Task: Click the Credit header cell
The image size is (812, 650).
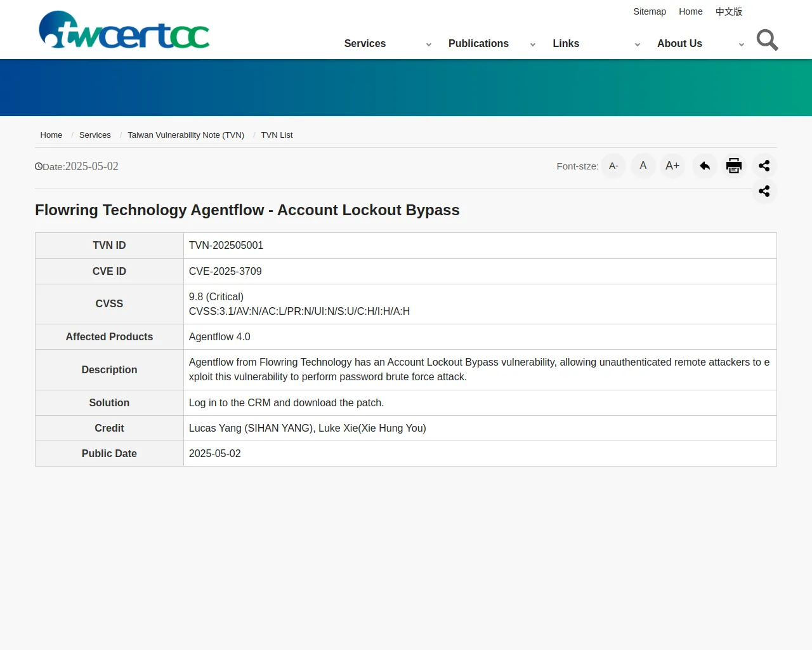Action: coord(109,428)
